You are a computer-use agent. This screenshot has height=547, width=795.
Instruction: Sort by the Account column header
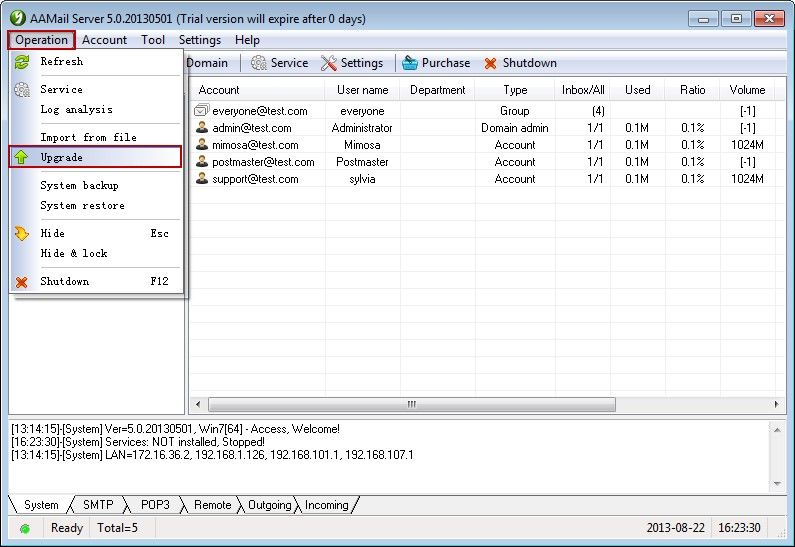(x=257, y=90)
